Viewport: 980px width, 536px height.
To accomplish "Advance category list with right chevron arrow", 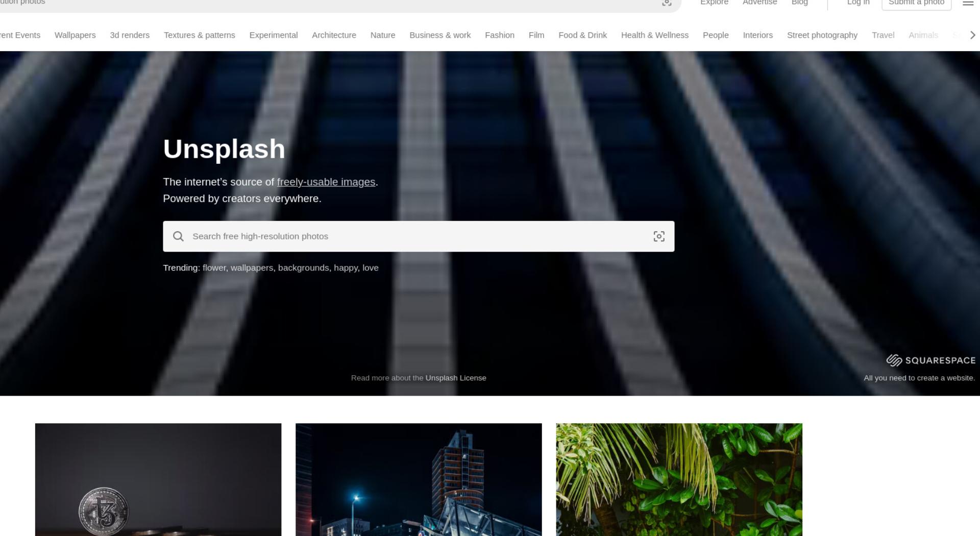I will (x=972, y=35).
